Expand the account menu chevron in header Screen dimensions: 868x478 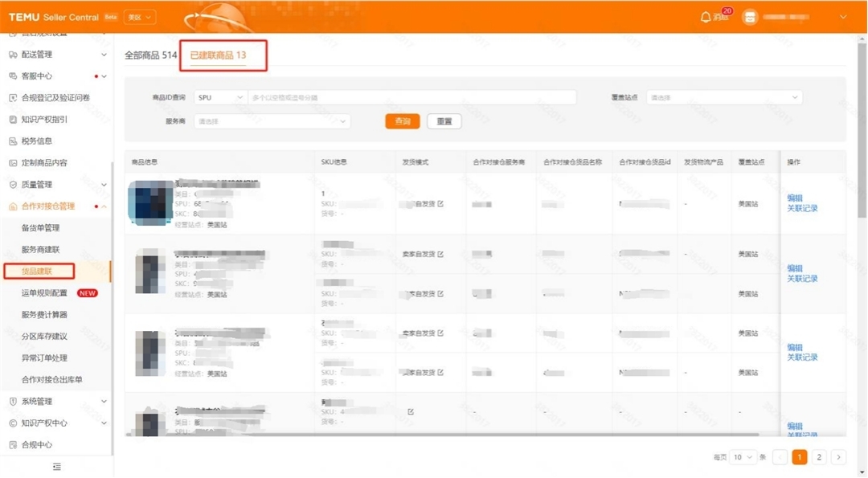pyautogui.click(x=843, y=17)
